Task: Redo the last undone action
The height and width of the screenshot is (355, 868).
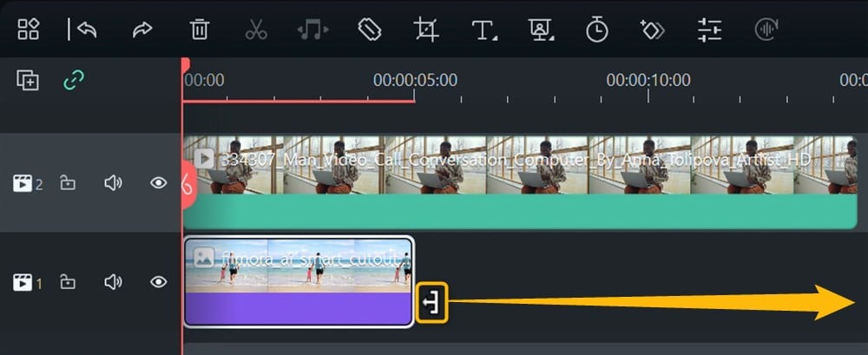Action: tap(142, 30)
